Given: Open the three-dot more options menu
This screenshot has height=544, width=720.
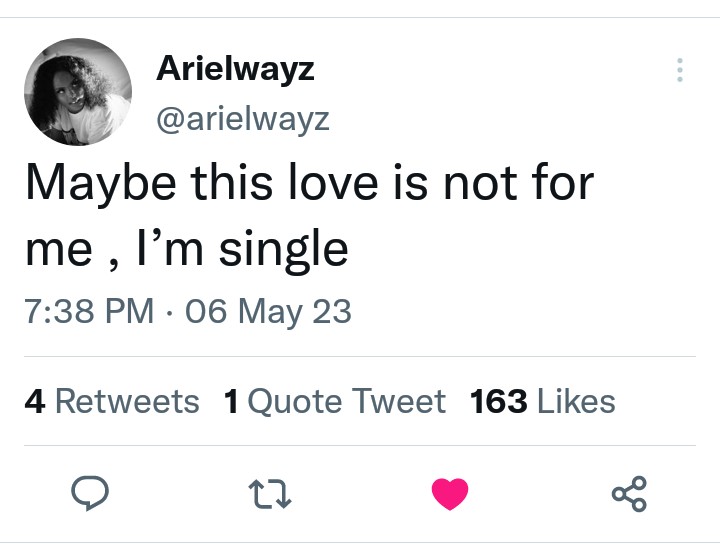Looking at the screenshot, I should coord(680,70).
